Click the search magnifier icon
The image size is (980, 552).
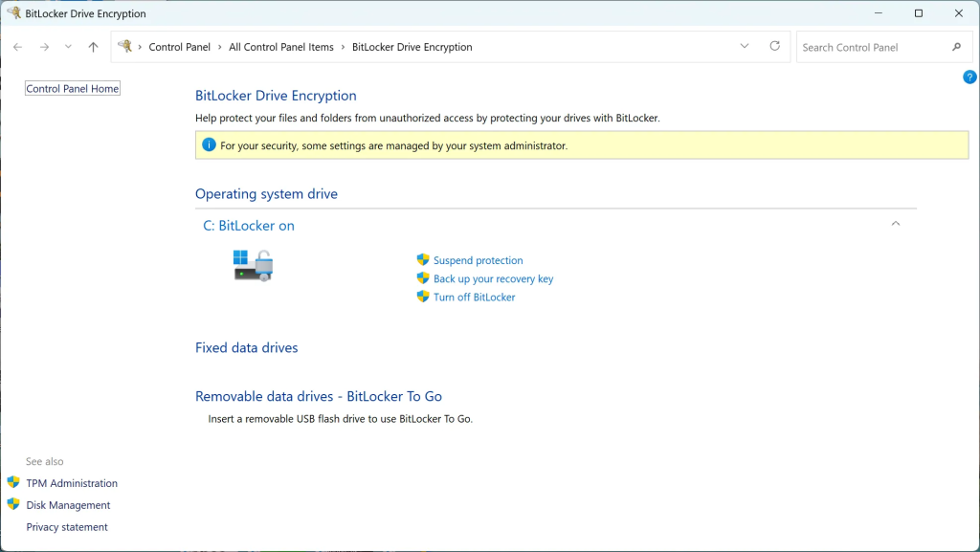coord(956,47)
